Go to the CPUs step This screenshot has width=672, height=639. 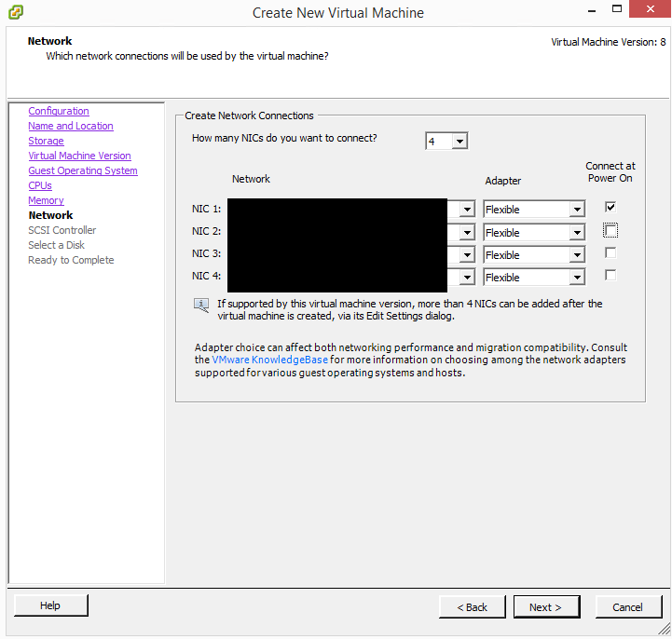click(x=40, y=185)
